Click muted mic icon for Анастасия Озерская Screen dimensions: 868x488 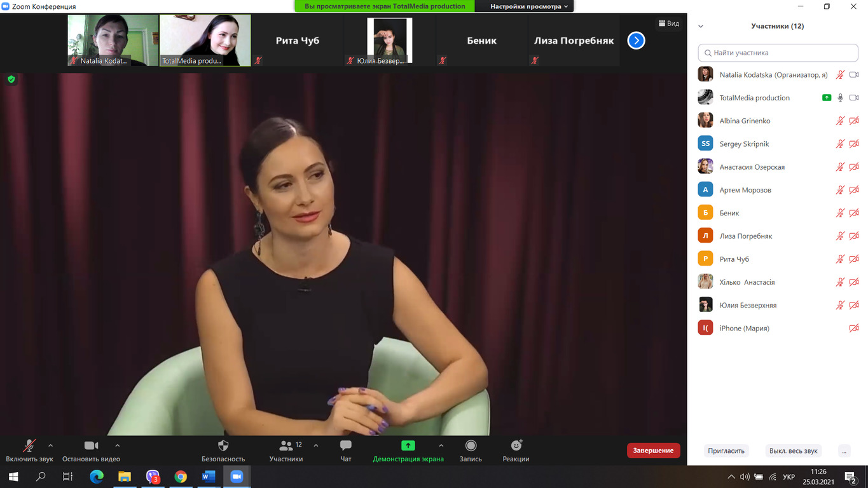(x=840, y=166)
